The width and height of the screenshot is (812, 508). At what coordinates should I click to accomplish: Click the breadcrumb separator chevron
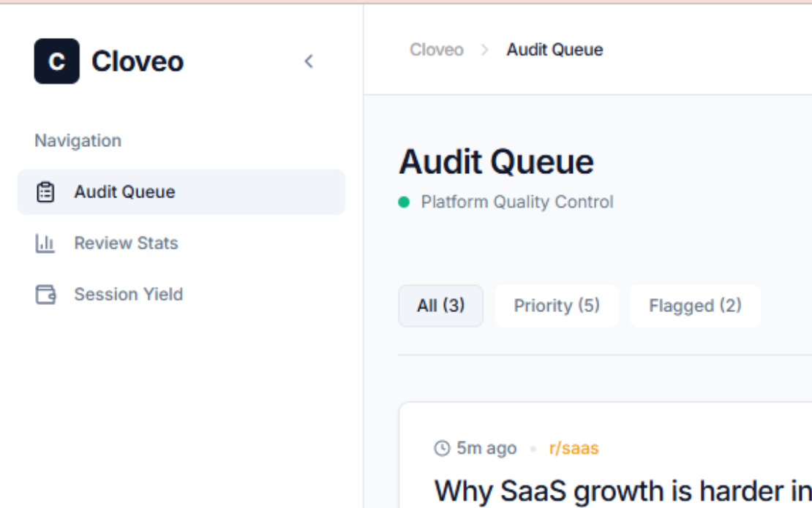(x=485, y=50)
